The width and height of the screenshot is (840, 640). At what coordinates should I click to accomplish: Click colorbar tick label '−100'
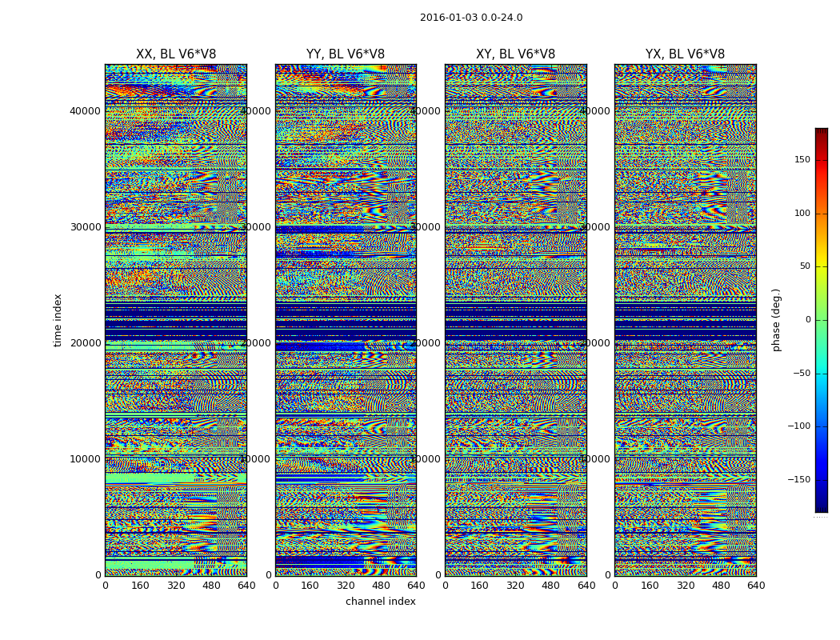point(798,426)
